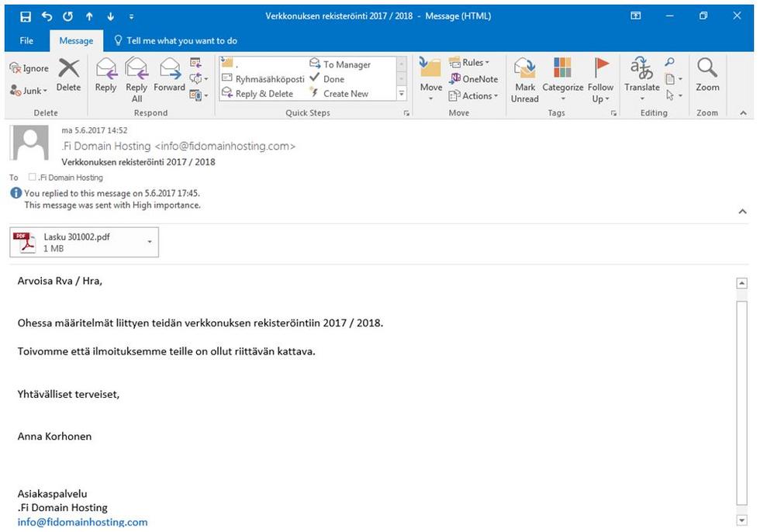Viewport: 760px width, 532px height.
Task: Click the Meeting reply icon
Action: click(195, 63)
